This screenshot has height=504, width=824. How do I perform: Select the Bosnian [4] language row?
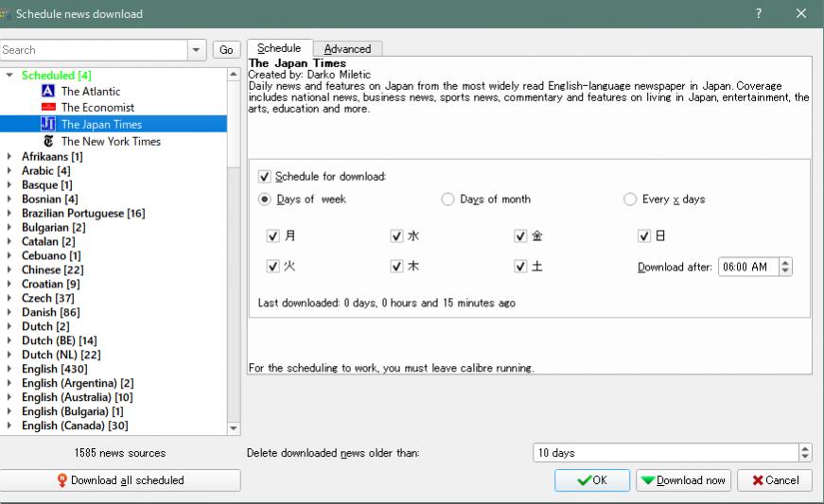tap(50, 199)
